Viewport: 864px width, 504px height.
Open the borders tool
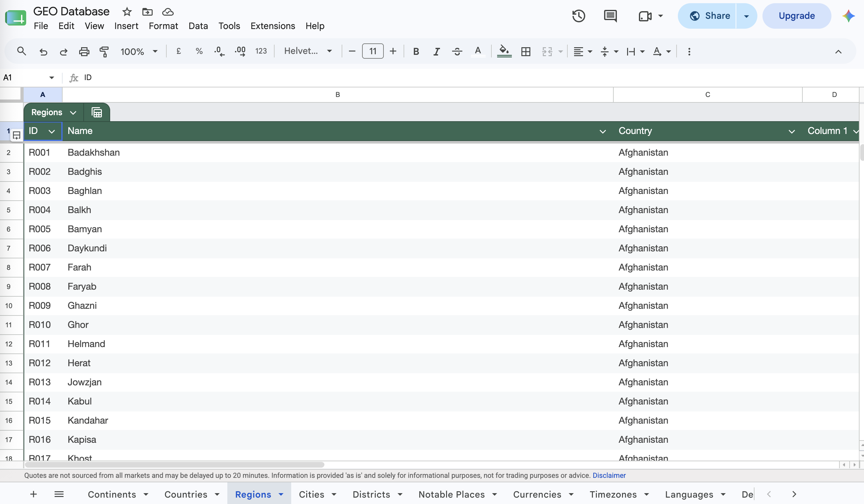(526, 51)
